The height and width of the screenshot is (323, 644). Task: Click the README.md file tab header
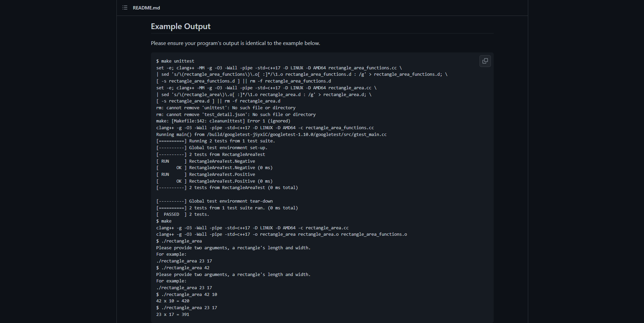pos(146,7)
